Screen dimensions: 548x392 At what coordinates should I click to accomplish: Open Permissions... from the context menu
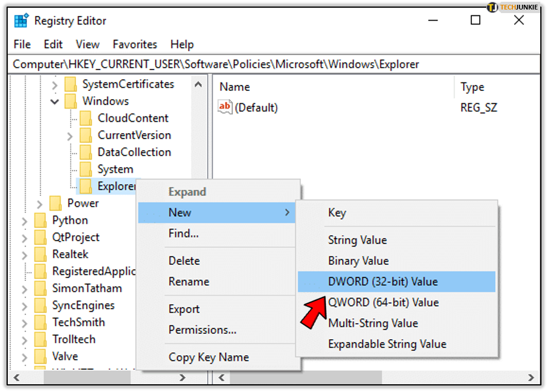(217, 330)
